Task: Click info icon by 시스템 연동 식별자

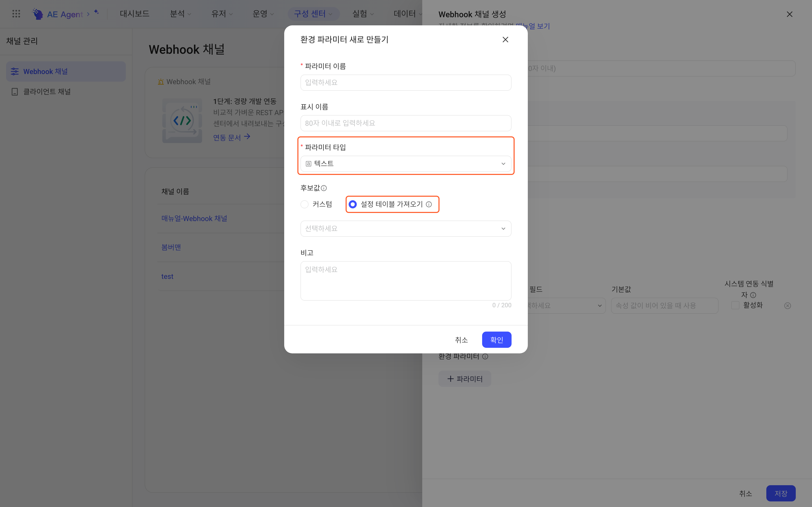Action: [753, 295]
